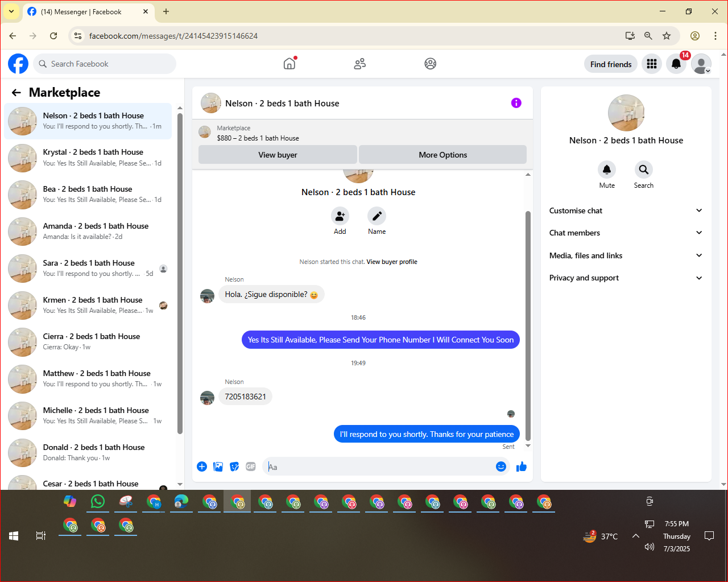Screen dimensions: 728x582
Task: Rename the chat with the Name pencil icon
Action: (377, 216)
